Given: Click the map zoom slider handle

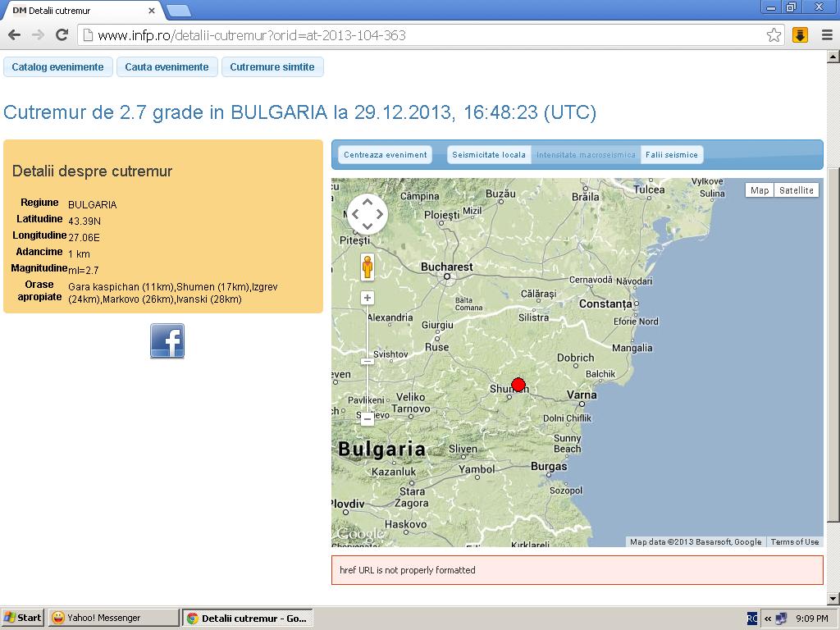Looking at the screenshot, I should [x=367, y=361].
